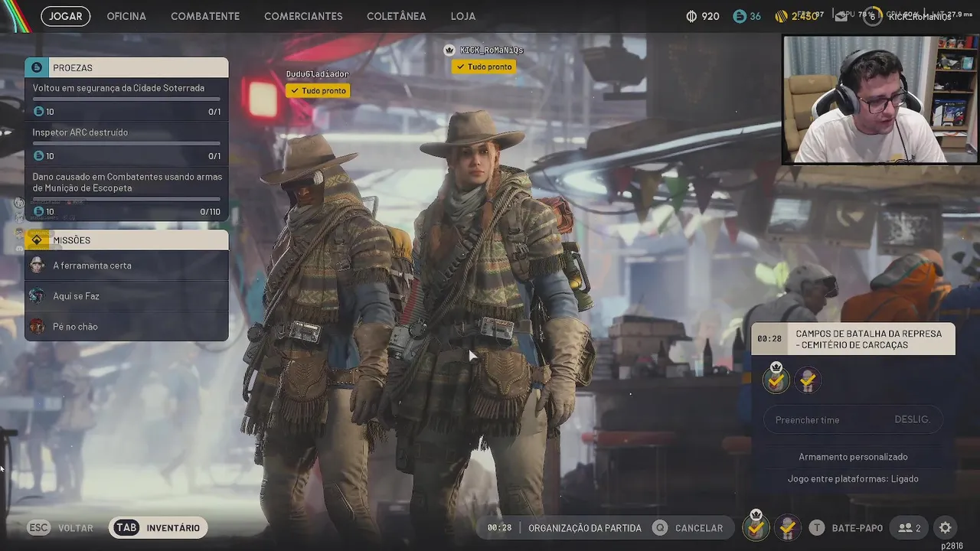Viewport: 980px width, 551px height.
Task: Open the COMBATENTE tab
Action: tap(205, 16)
